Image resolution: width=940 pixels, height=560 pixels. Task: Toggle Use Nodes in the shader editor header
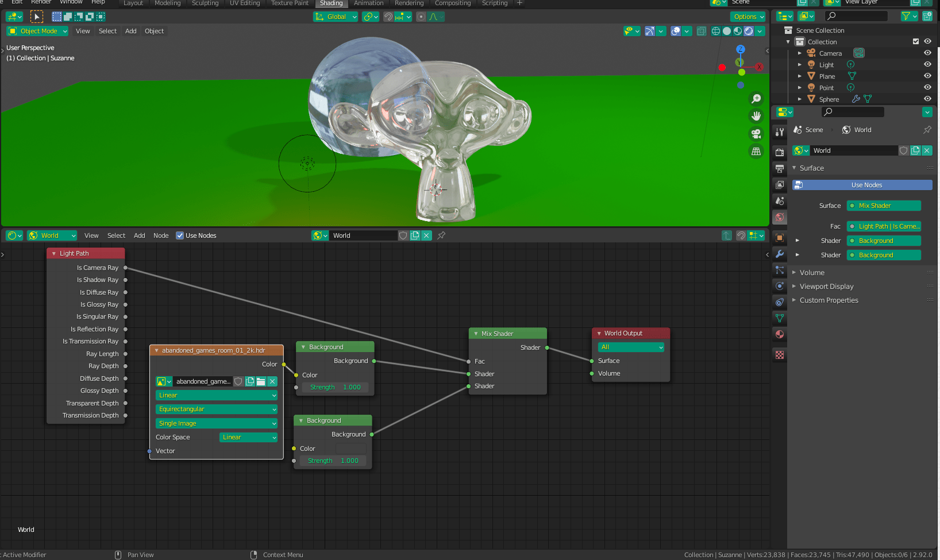[x=180, y=235]
